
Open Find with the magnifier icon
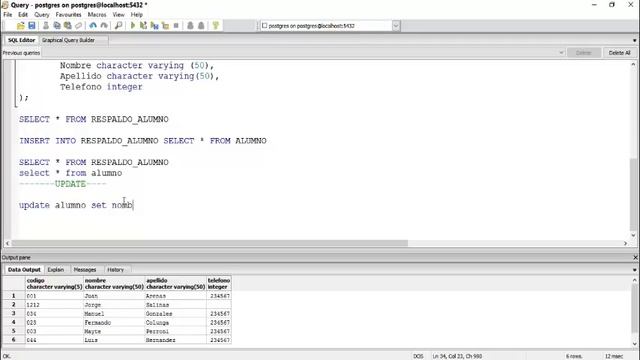pyautogui.click(x=118, y=26)
